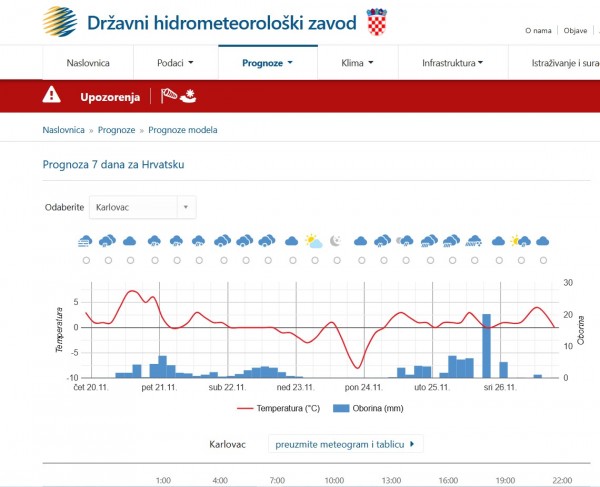Viewport: 600px width, 487px height.
Task: Select radio button under the final cloud icon
Action: click(543, 261)
